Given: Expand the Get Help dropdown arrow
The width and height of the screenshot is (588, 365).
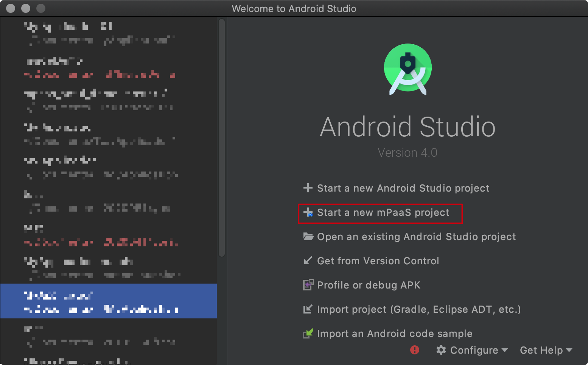Looking at the screenshot, I should pos(569,350).
